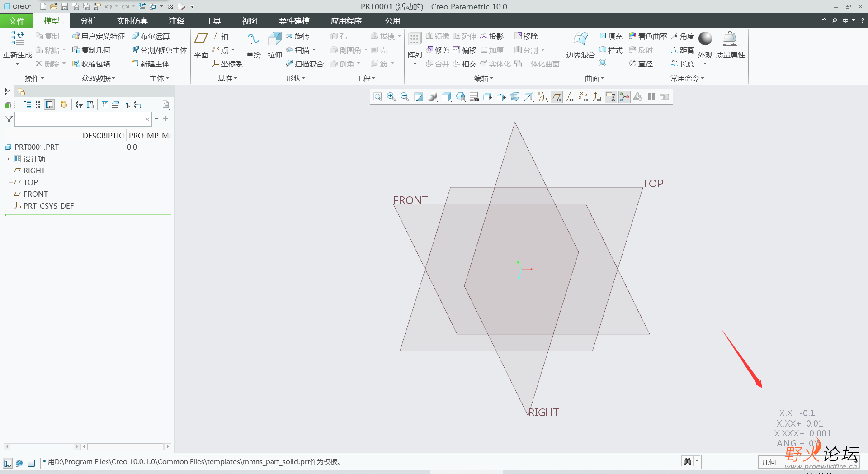Click the Regenerate (重新生成) icon
Screen dimensions: 868x474
point(17,39)
